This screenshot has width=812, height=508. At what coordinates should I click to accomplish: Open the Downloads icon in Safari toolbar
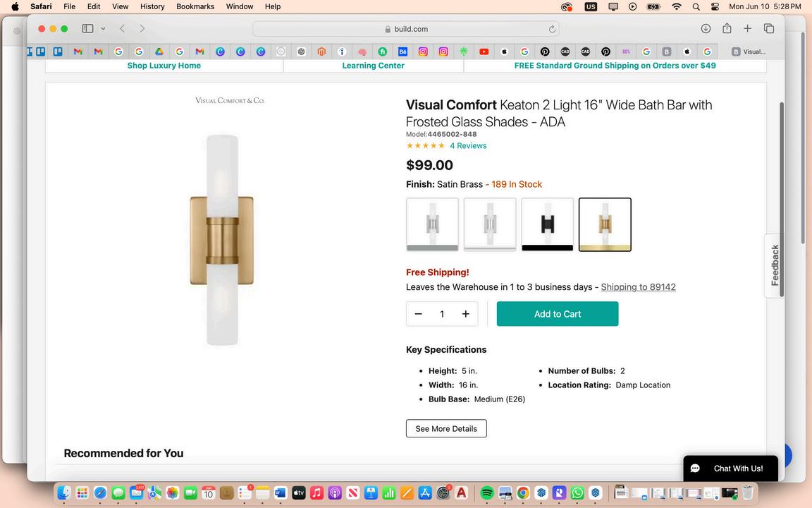pos(706,29)
